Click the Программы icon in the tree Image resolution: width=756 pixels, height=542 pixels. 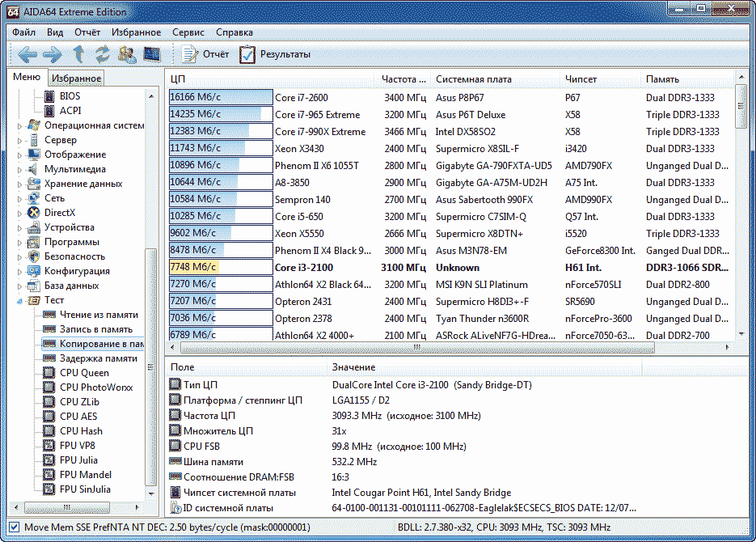pyautogui.click(x=33, y=242)
